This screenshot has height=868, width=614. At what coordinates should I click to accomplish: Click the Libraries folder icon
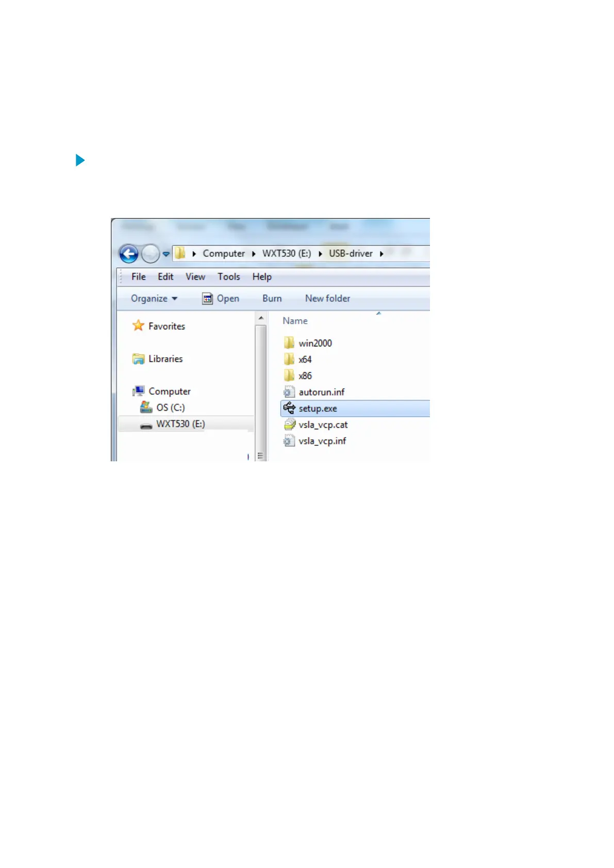138,359
